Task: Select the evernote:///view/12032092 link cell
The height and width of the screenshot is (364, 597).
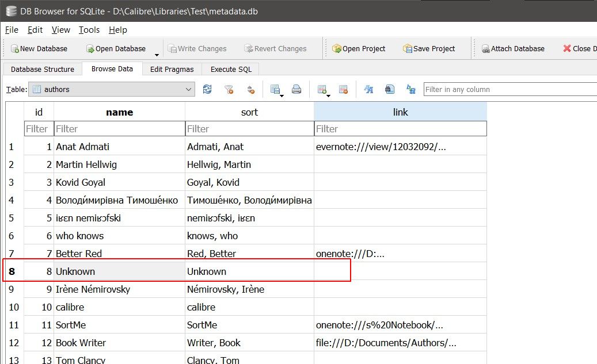Action: 401,147
